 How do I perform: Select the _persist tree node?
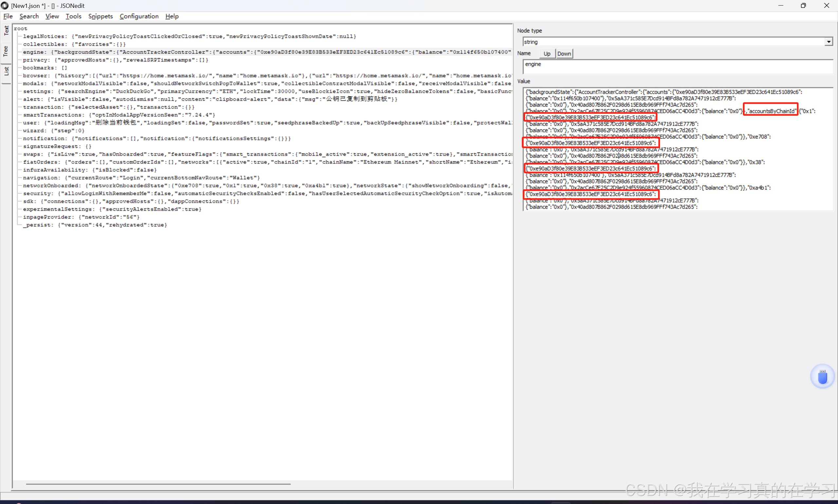coord(37,225)
